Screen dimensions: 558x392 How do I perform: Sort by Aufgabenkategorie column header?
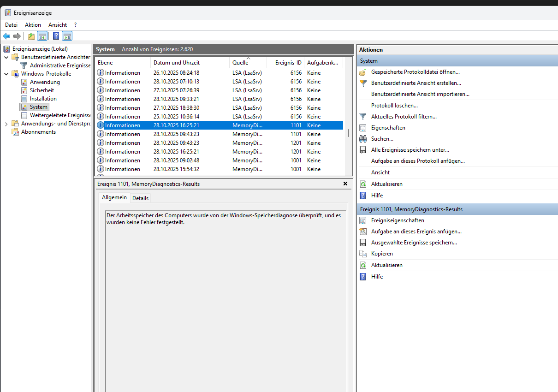point(324,63)
